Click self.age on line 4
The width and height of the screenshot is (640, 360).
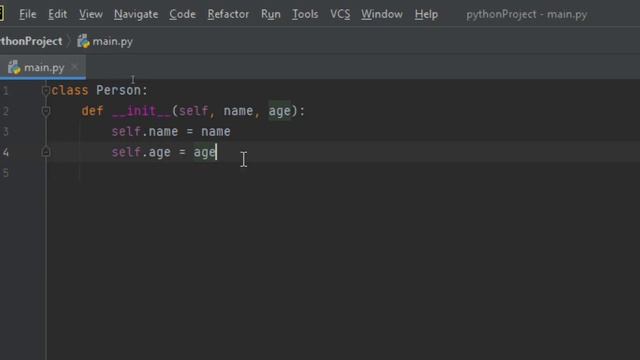click(x=141, y=152)
